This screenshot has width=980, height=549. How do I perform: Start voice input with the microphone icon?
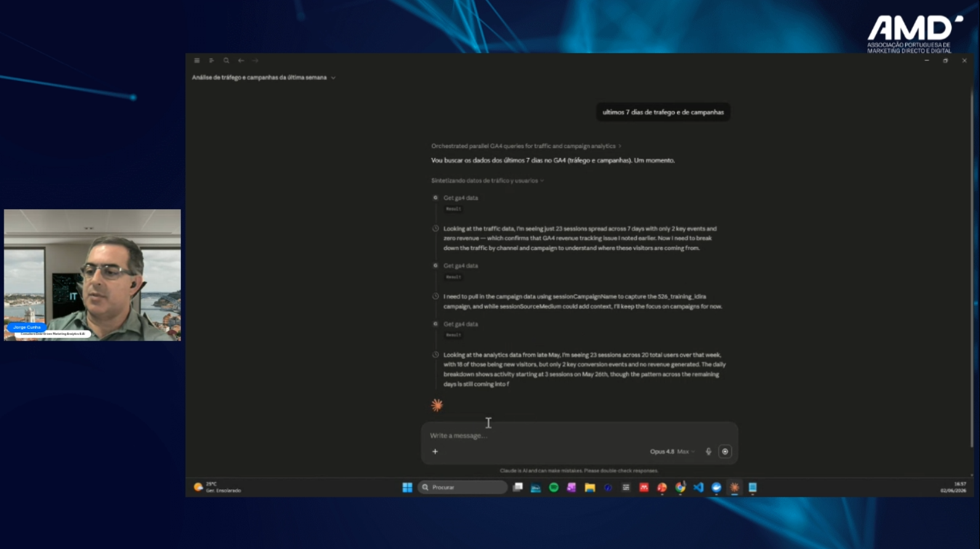(x=709, y=451)
